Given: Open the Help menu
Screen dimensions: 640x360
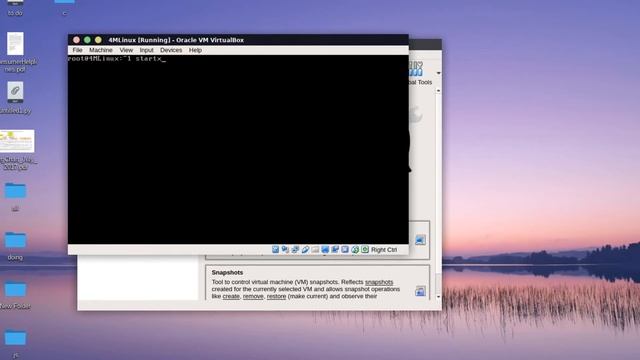Looking at the screenshot, I should pyautogui.click(x=195, y=50).
